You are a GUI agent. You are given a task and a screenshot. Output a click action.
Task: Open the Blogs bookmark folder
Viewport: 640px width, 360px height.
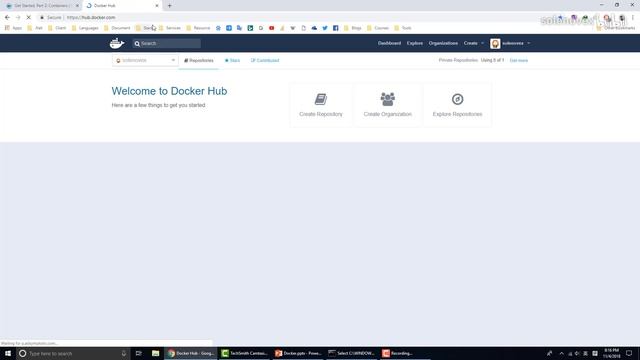(353, 28)
